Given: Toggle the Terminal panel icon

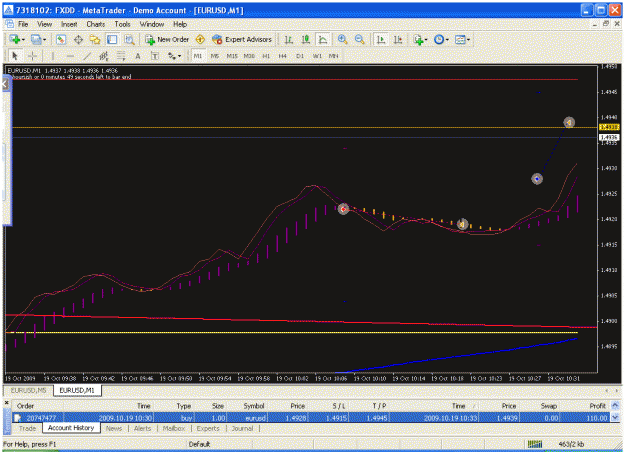Looking at the screenshot, I should click(112, 39).
